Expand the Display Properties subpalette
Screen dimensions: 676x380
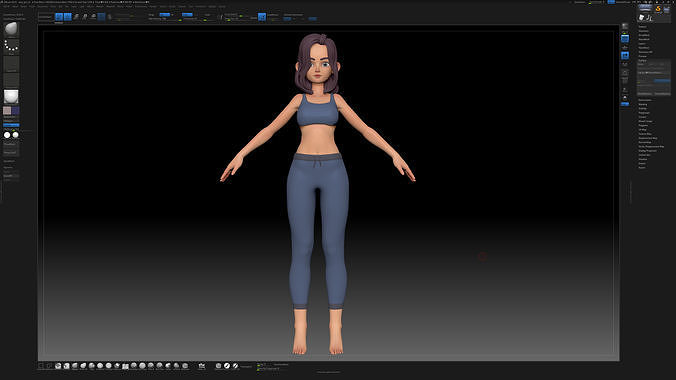[648, 151]
